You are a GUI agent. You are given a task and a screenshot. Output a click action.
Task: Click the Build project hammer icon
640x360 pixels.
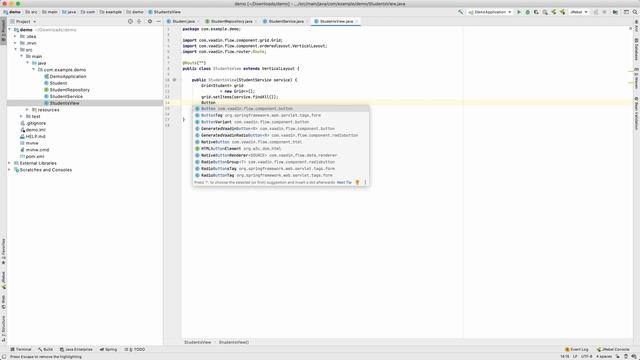(x=460, y=12)
